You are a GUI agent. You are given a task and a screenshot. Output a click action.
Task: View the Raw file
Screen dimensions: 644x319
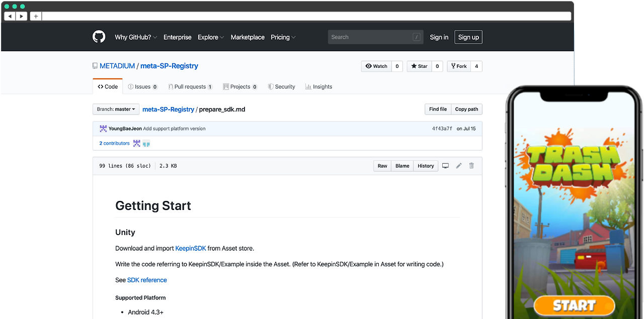point(382,166)
